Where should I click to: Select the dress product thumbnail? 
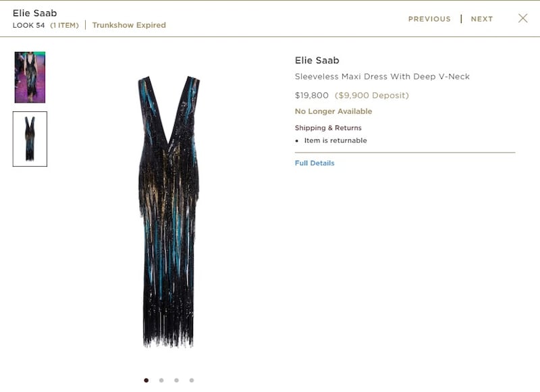coord(30,139)
